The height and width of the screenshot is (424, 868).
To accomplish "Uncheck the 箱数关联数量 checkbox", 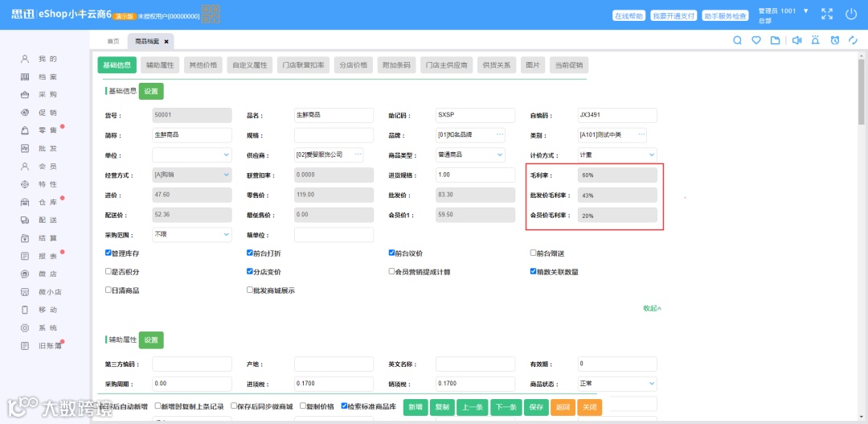I will (533, 272).
